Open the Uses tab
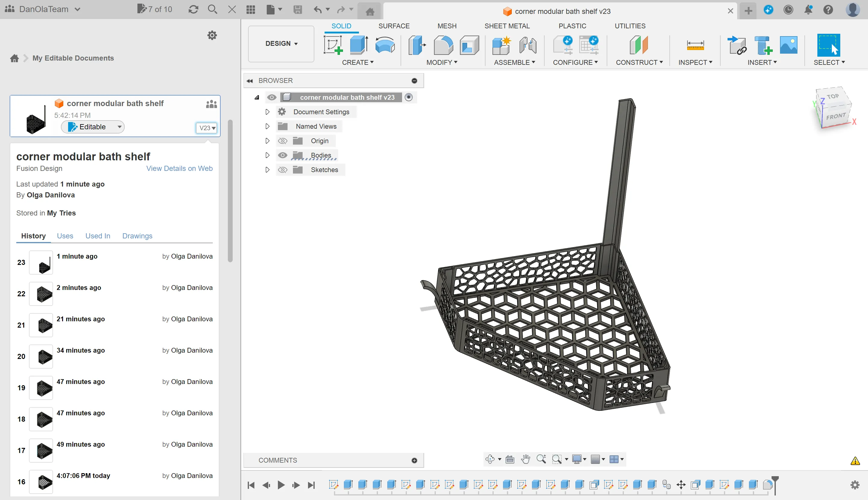868x500 pixels. (65, 236)
